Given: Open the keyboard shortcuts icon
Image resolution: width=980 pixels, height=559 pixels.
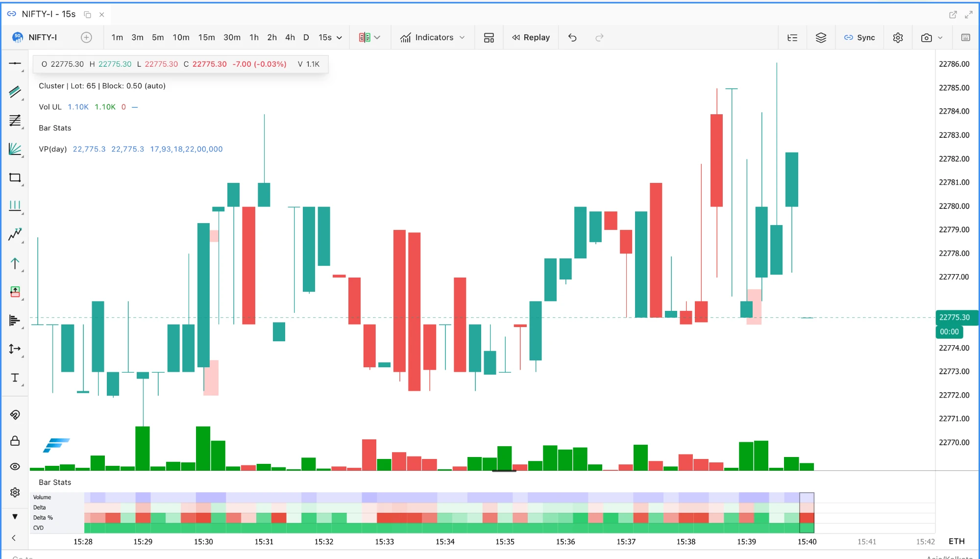Looking at the screenshot, I should (966, 37).
